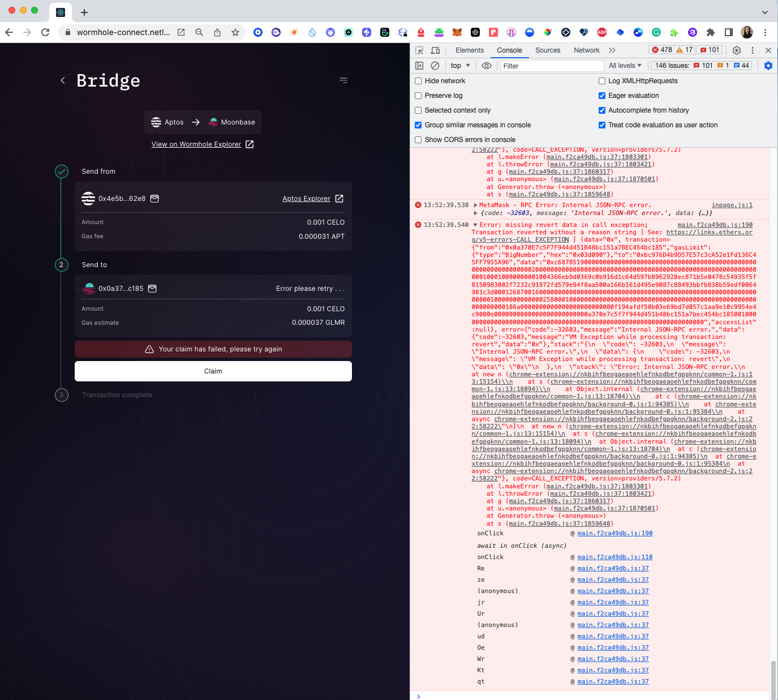Disable Group similar messages in console
The height and width of the screenshot is (700, 778).
pyautogui.click(x=418, y=125)
